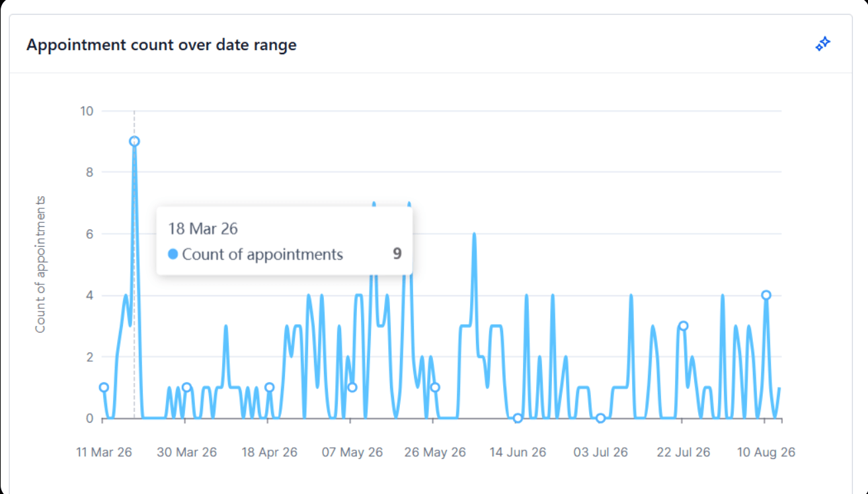The width and height of the screenshot is (868, 494).
Task: Click the '07 May 26' x-axis label
Action: pyautogui.click(x=352, y=452)
